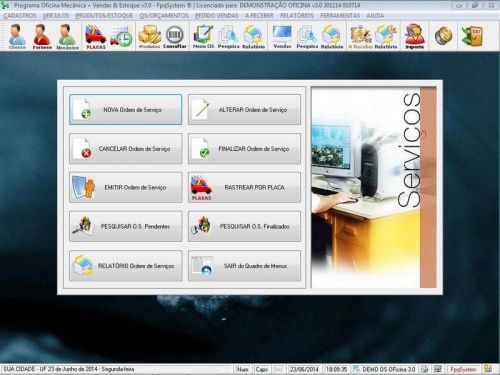This screenshot has width=500, height=375.
Task: Open the Suporte toolbar icon
Action: coord(414,36)
